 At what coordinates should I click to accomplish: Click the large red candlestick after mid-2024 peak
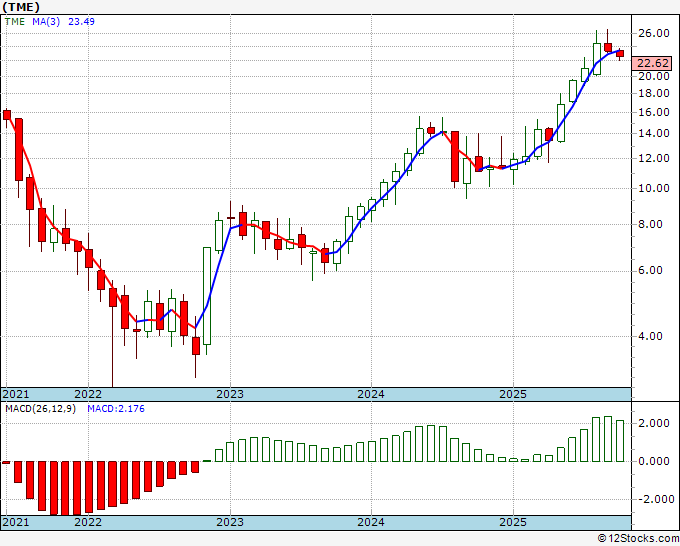point(454,157)
